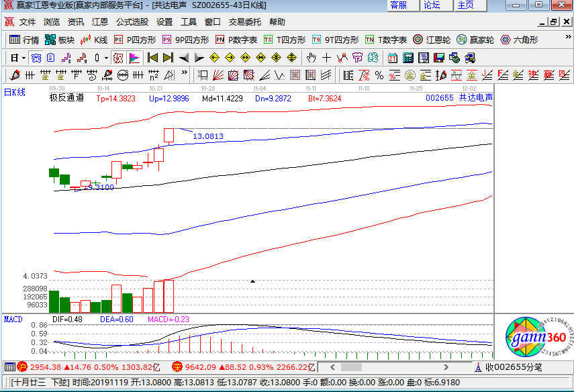Step forward with the right triangle arrow

[x=199, y=58]
